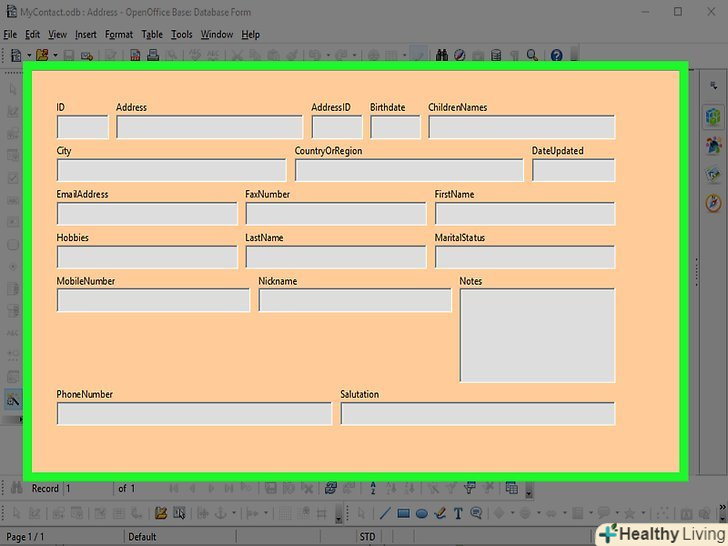
Task: Click the Refresh icon in record toolbar
Action: 331,488
